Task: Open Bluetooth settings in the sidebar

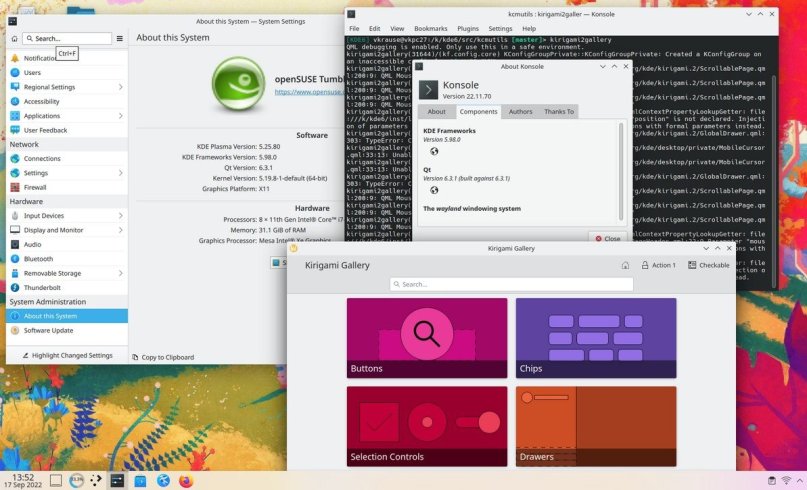Action: click(40, 258)
